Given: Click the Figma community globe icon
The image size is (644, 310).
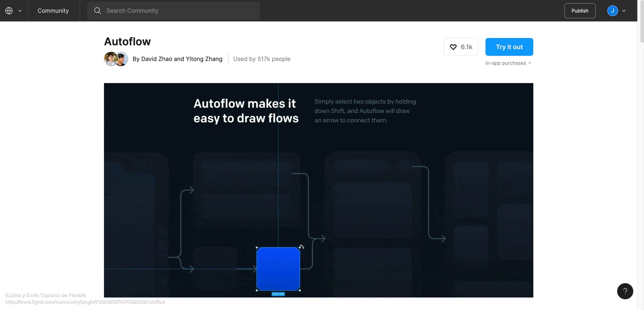Looking at the screenshot, I should click(x=9, y=11).
